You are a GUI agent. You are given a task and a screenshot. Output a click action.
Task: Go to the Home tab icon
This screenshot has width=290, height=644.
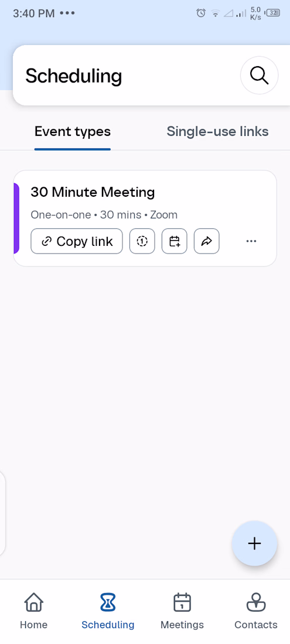coord(33,602)
